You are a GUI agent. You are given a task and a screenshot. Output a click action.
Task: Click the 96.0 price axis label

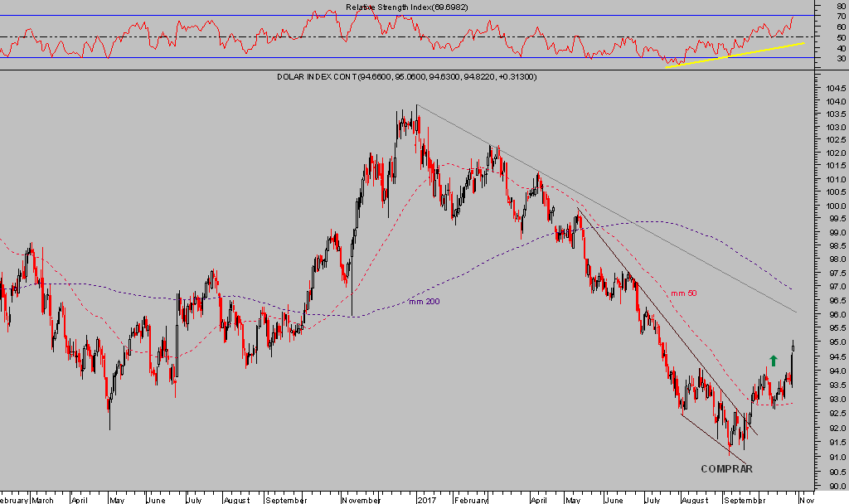[835, 315]
